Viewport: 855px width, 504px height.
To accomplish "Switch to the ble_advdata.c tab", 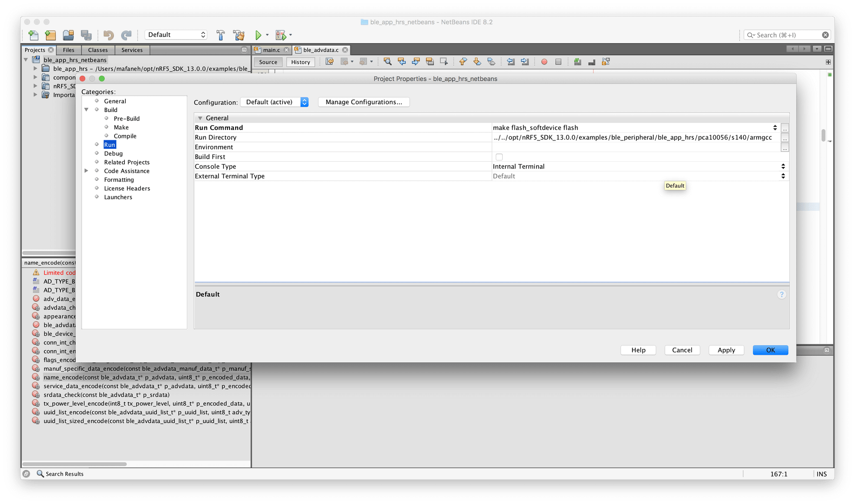I will (321, 50).
